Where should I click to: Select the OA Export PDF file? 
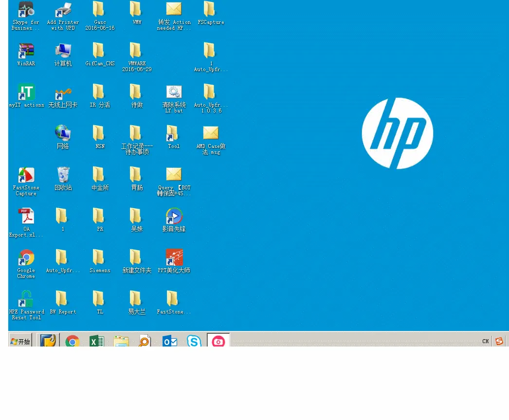[26, 222]
